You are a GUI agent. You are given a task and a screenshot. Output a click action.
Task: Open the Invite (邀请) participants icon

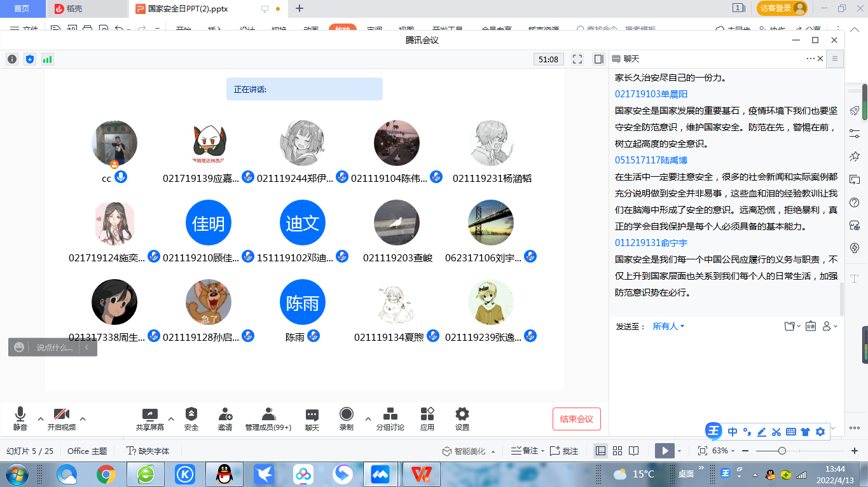click(224, 418)
